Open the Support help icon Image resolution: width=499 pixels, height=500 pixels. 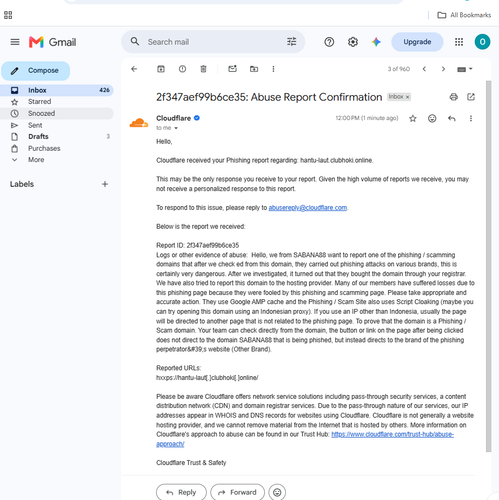pos(329,42)
